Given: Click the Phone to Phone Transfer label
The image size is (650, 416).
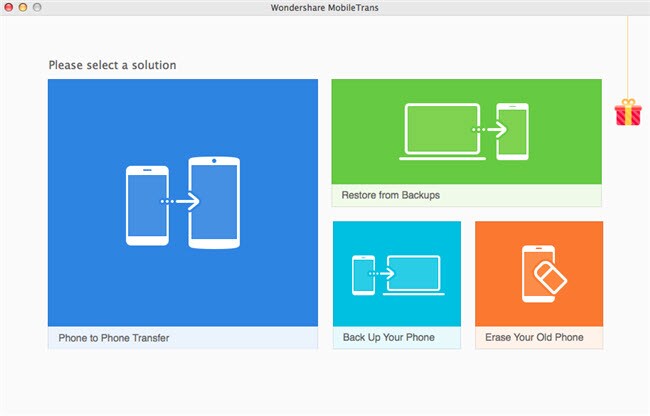Looking at the screenshot, I should pos(114,338).
